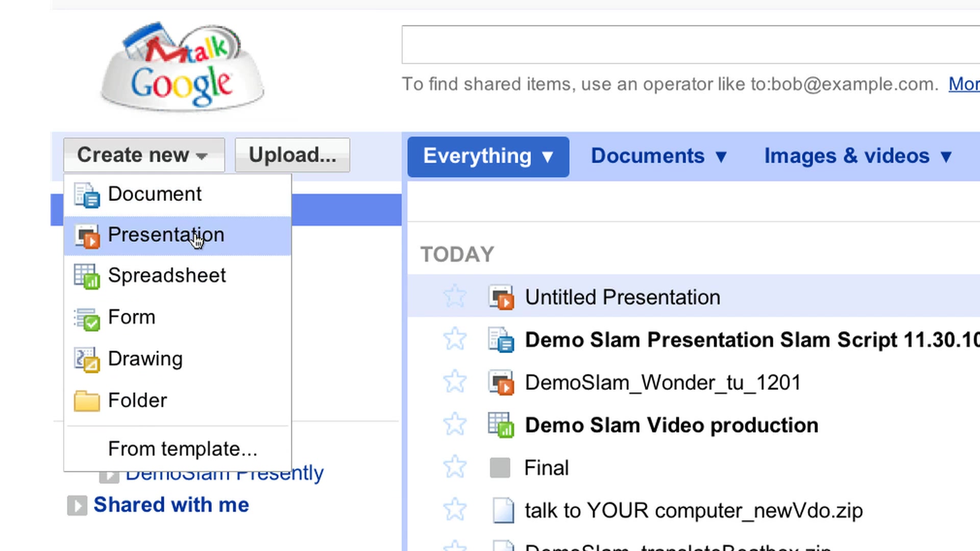The width and height of the screenshot is (980, 551).
Task: Click the Drawing icon in dropdown menu
Action: (87, 360)
